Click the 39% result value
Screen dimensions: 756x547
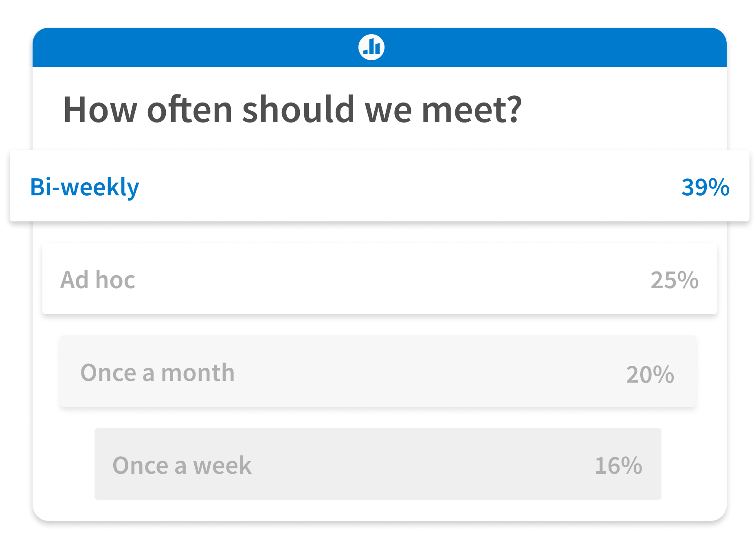pos(705,187)
